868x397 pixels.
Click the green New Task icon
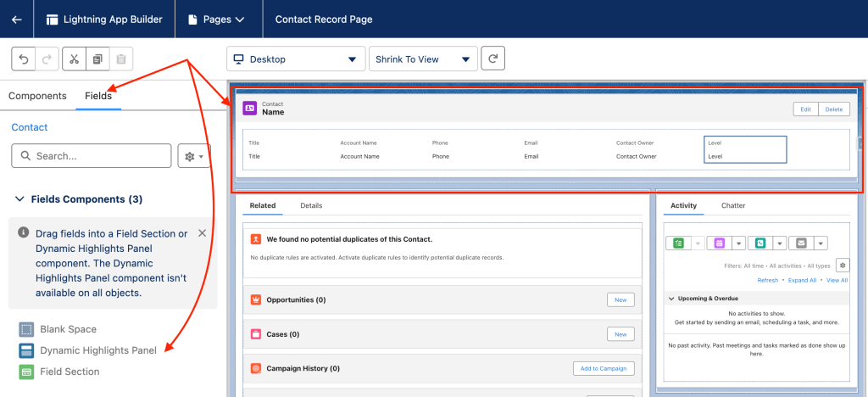point(678,243)
